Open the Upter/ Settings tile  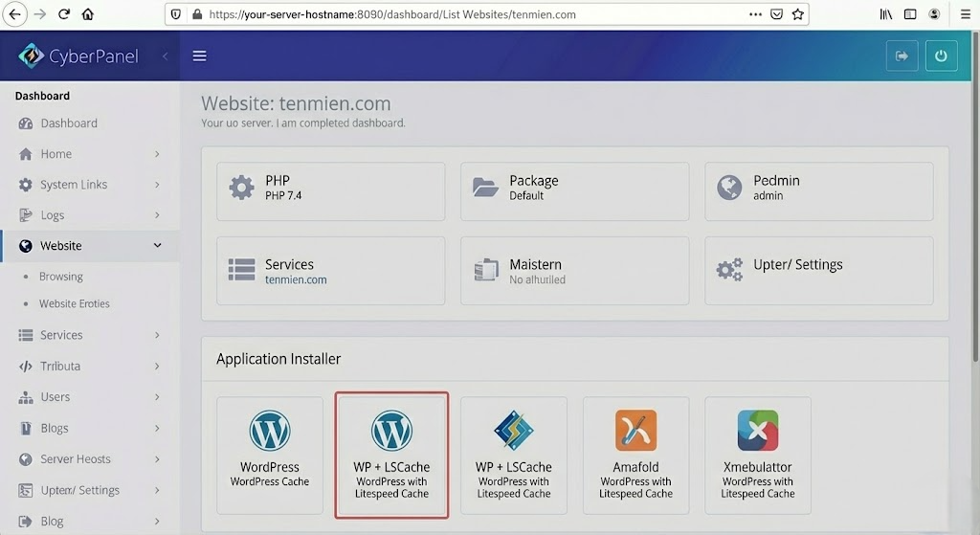pyautogui.click(x=797, y=265)
